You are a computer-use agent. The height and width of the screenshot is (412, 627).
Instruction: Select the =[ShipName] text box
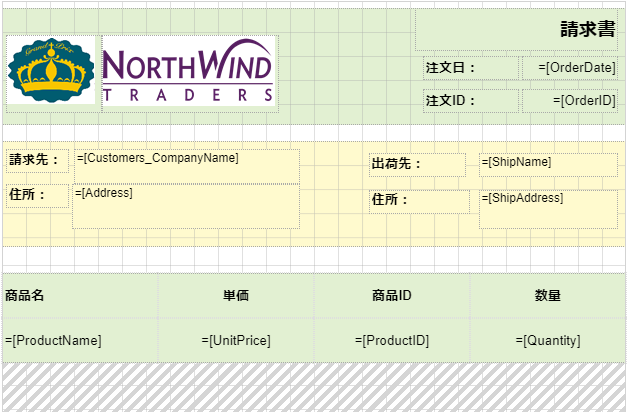coord(547,164)
